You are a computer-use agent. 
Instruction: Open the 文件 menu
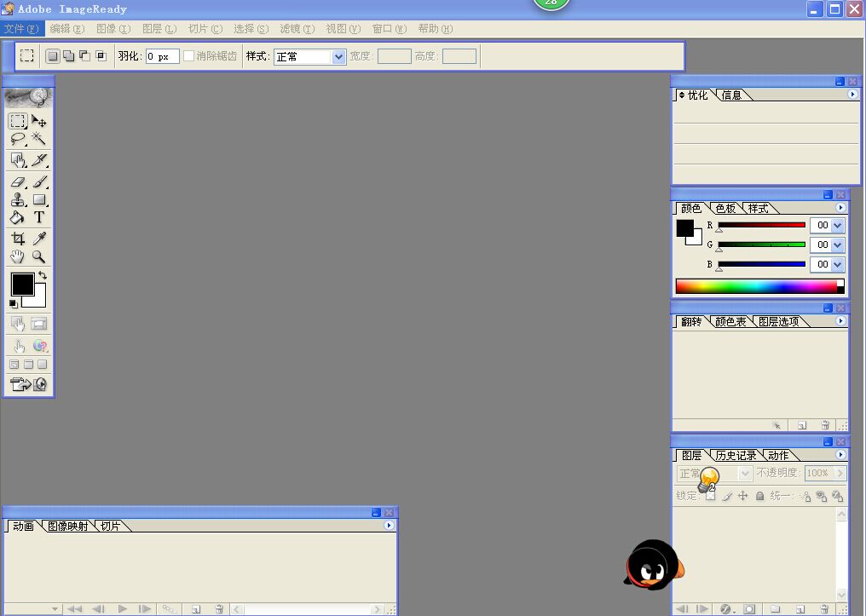(21, 29)
